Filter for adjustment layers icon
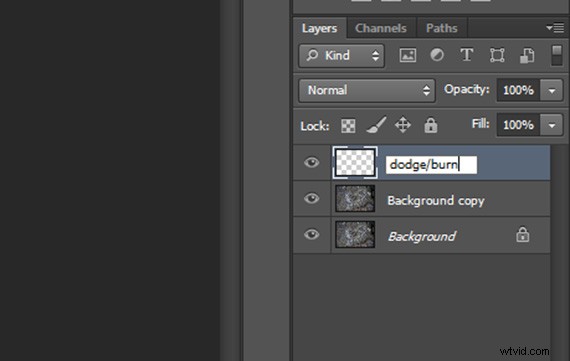The width and height of the screenshot is (570, 361). pos(437,55)
